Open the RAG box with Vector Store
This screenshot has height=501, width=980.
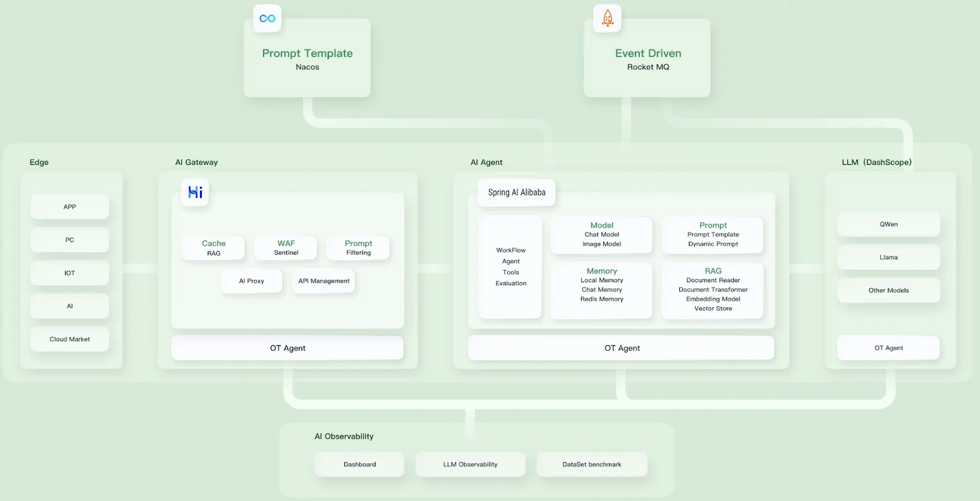(713, 290)
